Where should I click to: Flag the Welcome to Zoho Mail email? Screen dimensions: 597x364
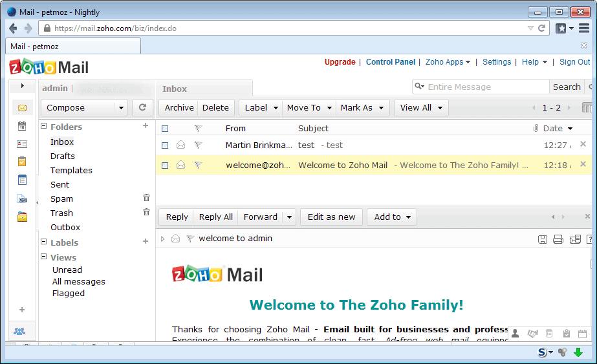[198, 165]
